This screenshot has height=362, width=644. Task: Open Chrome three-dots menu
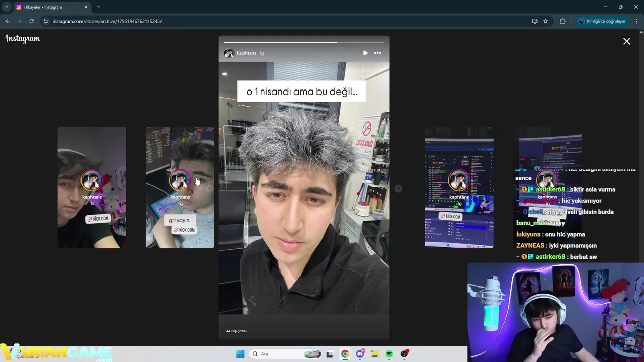click(x=637, y=21)
